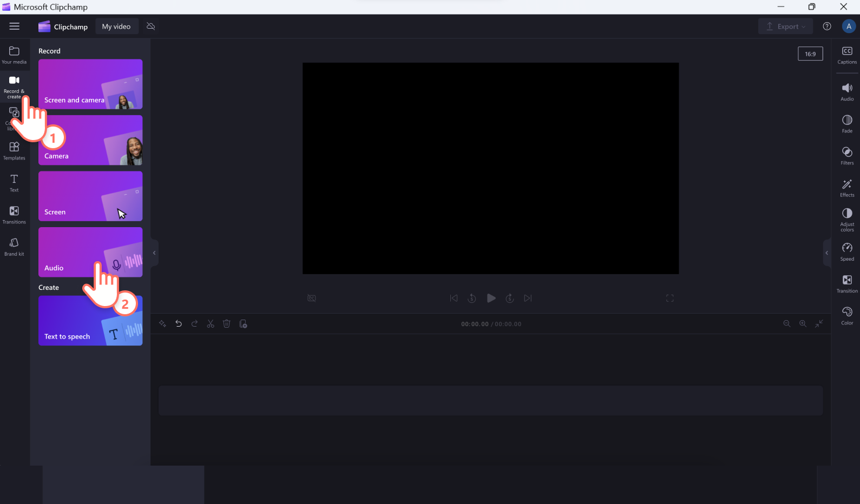Viewport: 860px width, 504px height.
Task: Fit timeline to screen
Action: [x=819, y=323]
